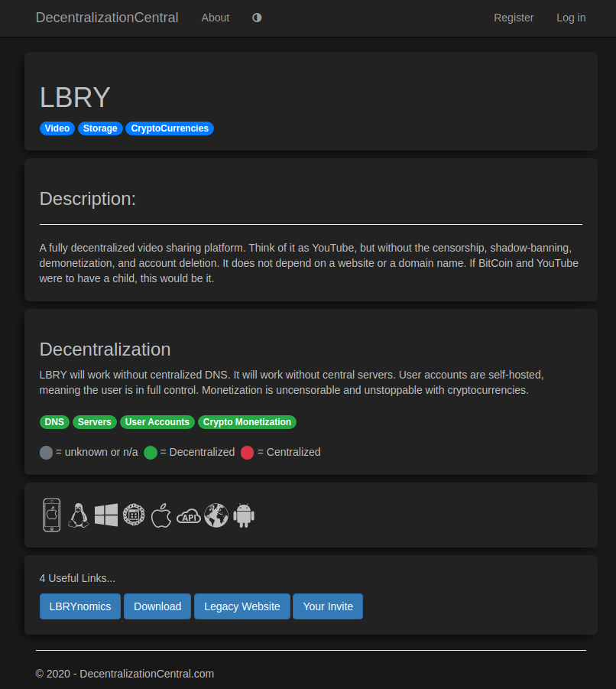The height and width of the screenshot is (689, 616).
Task: Click the Android robot platform icon
Action: pyautogui.click(x=244, y=515)
